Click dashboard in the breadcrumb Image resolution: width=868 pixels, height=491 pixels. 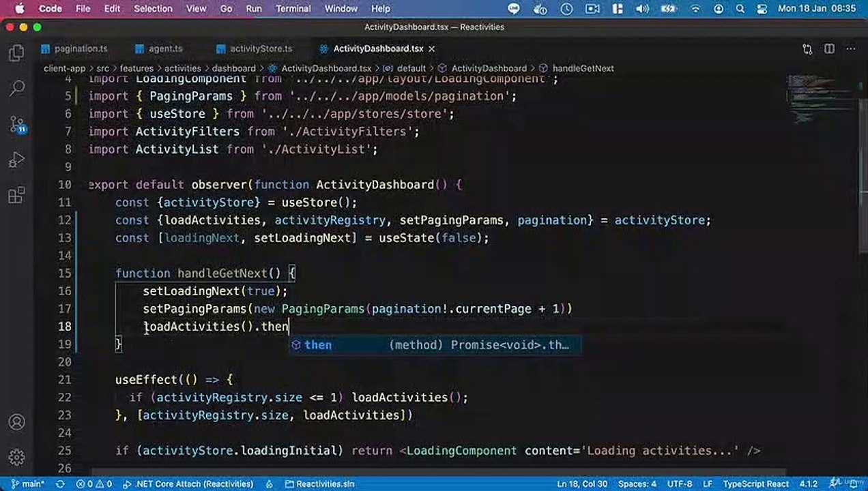point(233,68)
